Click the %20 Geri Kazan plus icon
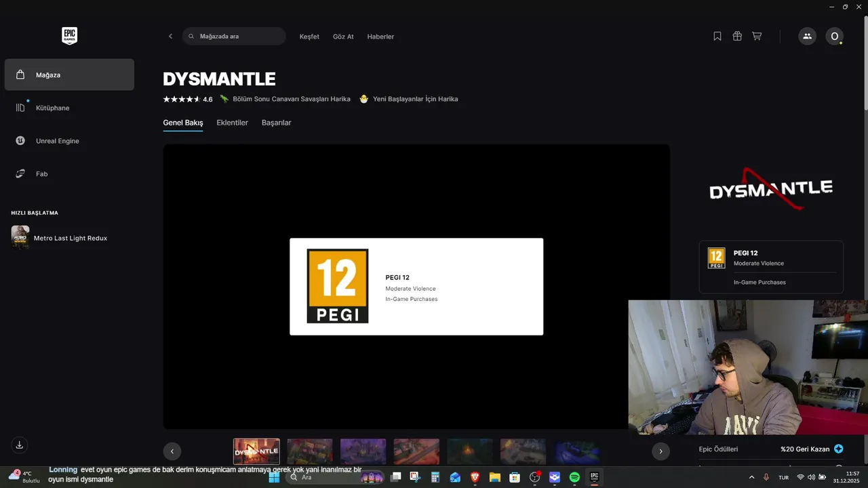 839,449
